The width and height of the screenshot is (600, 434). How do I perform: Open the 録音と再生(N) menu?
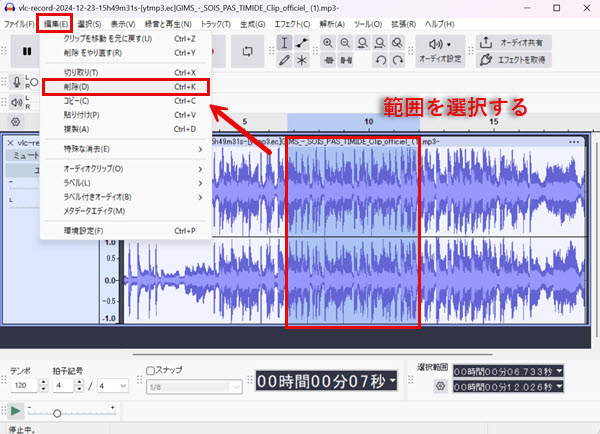click(168, 24)
